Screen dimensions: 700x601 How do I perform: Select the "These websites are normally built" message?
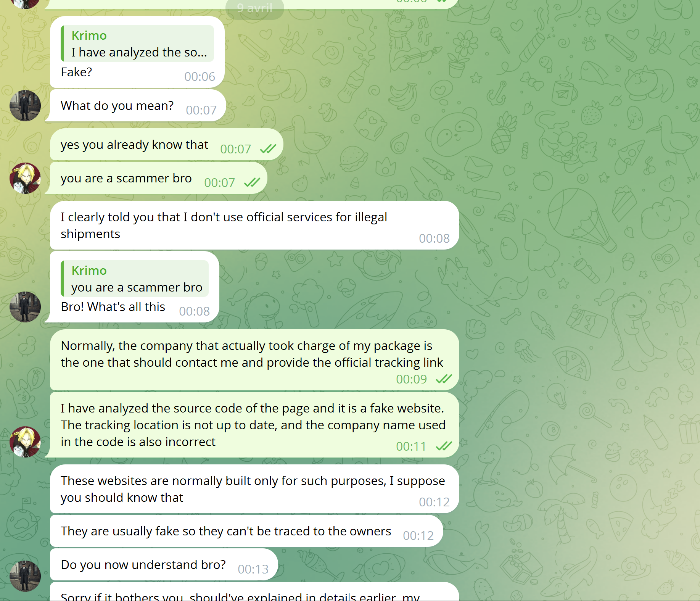[253, 489]
